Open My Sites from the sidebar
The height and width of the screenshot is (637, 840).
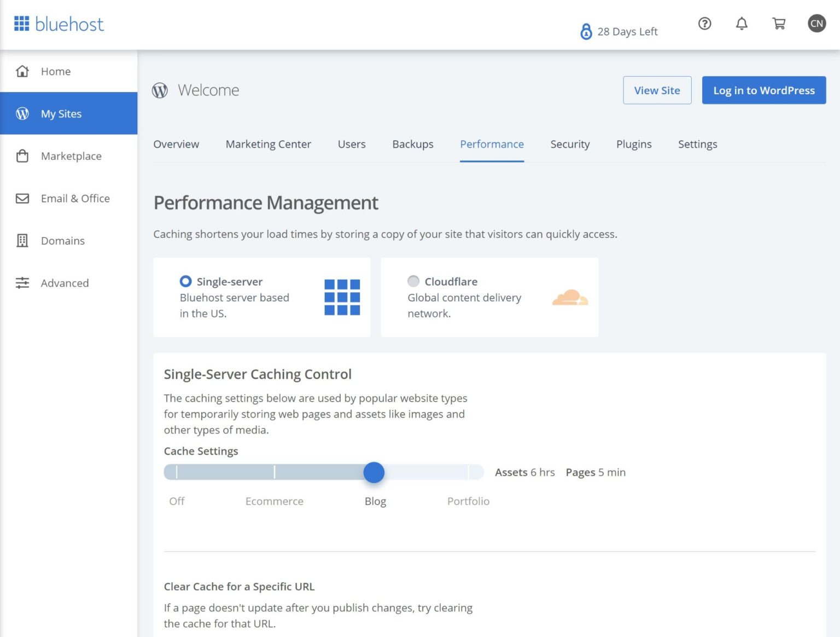pyautogui.click(x=61, y=113)
